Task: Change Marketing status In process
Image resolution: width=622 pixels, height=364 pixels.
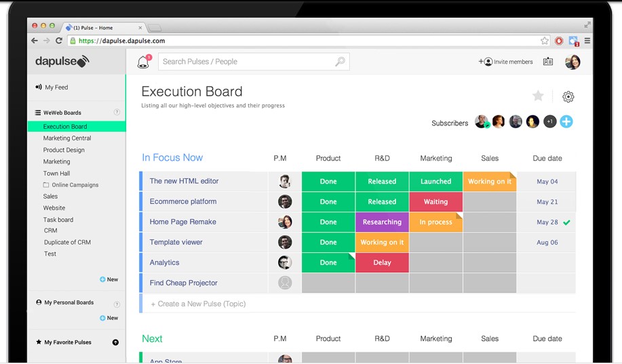Action: [435, 222]
